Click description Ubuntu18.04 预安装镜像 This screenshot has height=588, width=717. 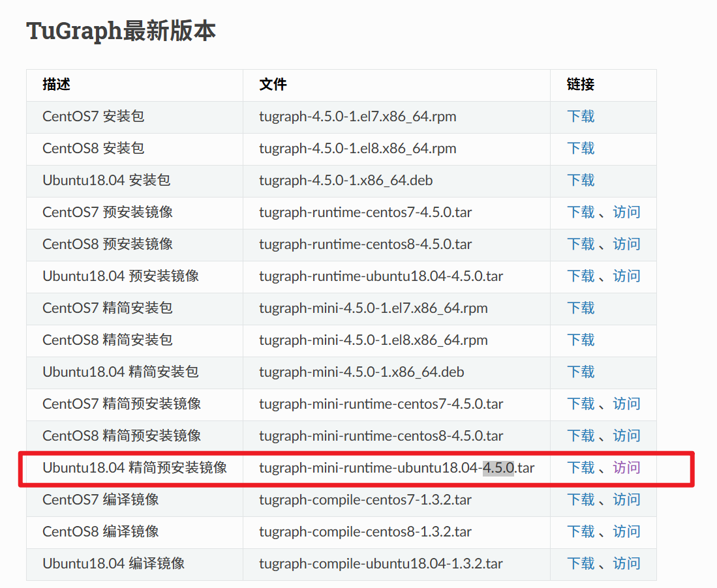121,276
